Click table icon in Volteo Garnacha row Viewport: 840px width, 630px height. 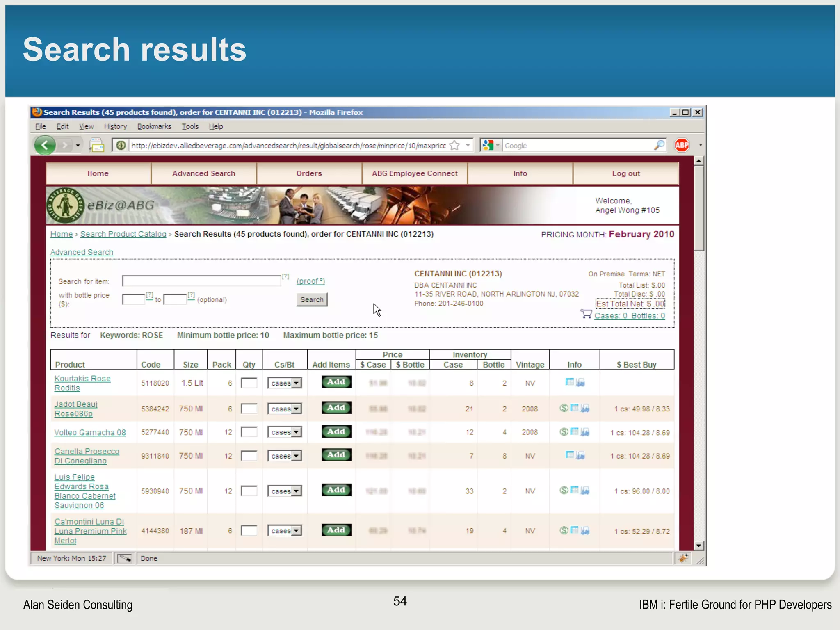(574, 431)
